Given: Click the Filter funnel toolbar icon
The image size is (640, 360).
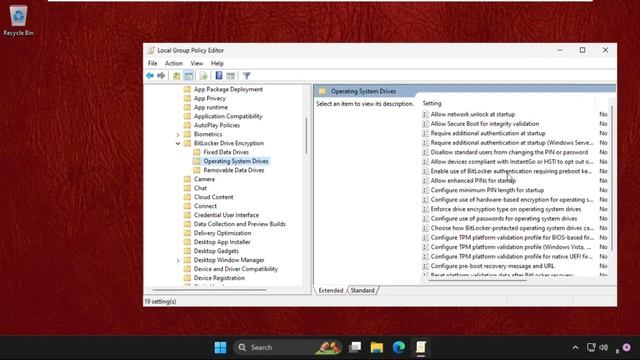Looking at the screenshot, I should coord(247,76).
